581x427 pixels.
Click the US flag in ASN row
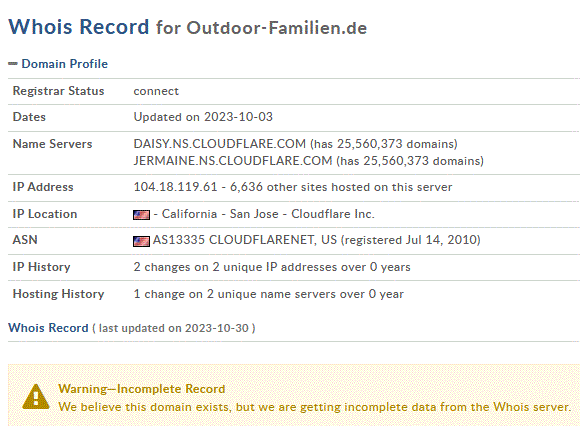pos(142,241)
